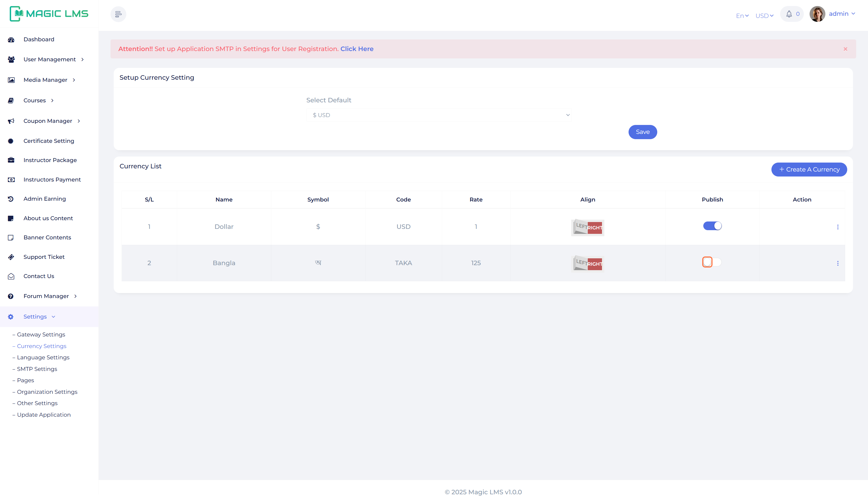Click the Courses book icon
The width and height of the screenshot is (868, 504).
[x=11, y=100]
